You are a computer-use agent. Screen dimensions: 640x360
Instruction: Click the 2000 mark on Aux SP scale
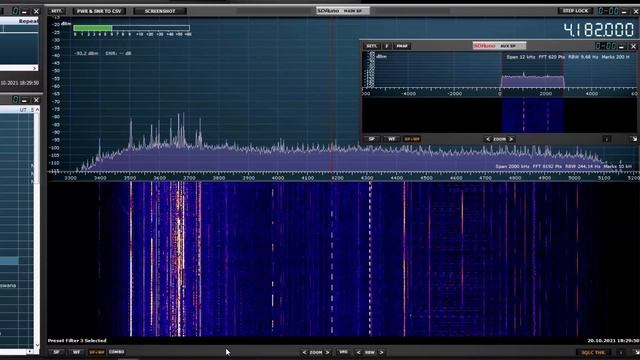click(x=546, y=93)
